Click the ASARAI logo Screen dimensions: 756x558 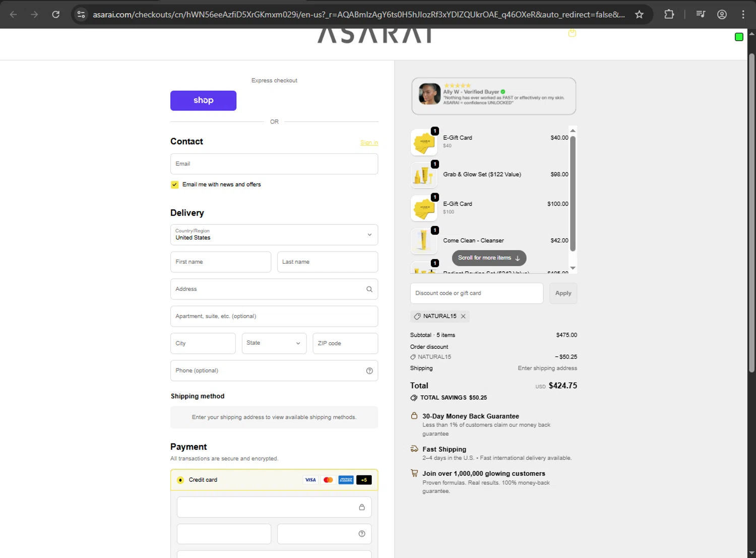[375, 35]
